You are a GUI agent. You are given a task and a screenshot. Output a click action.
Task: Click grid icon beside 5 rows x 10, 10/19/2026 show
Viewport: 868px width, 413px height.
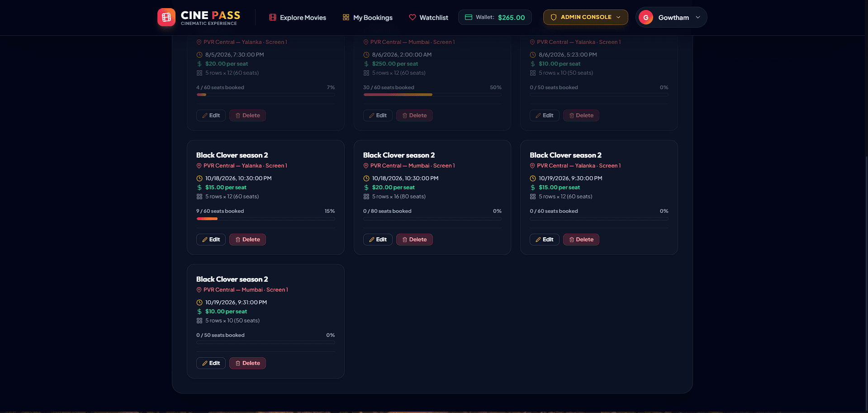(199, 321)
